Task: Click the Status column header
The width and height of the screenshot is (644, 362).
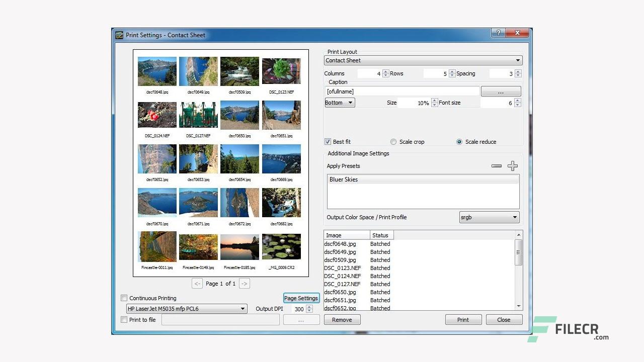Action: coord(382,235)
